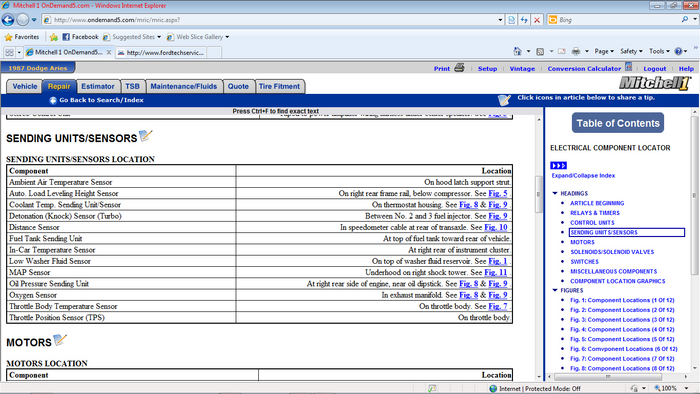Open the address bar history dropdown
Image resolution: width=700 pixels, height=394 pixels.
click(x=500, y=20)
